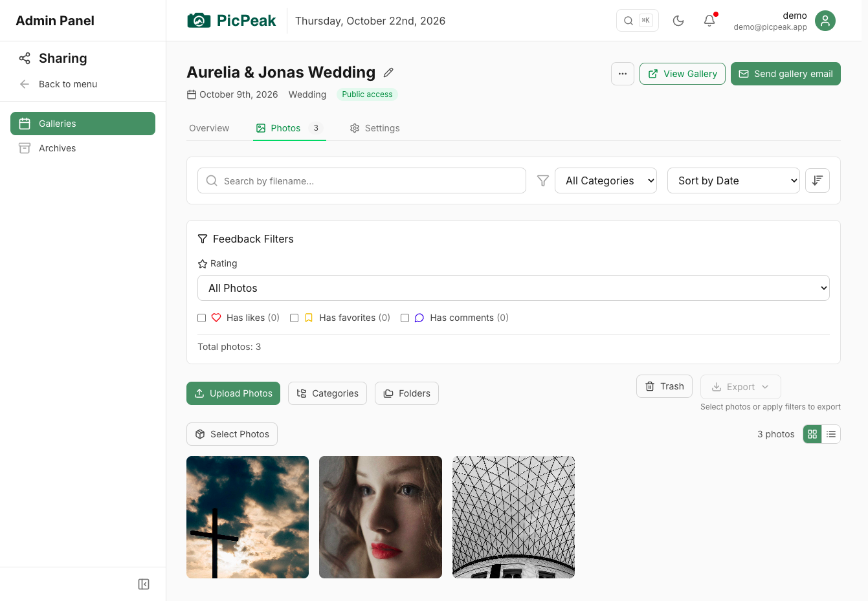Open the Rating All Photos dropdown
This screenshot has width=868, height=601.
click(513, 288)
